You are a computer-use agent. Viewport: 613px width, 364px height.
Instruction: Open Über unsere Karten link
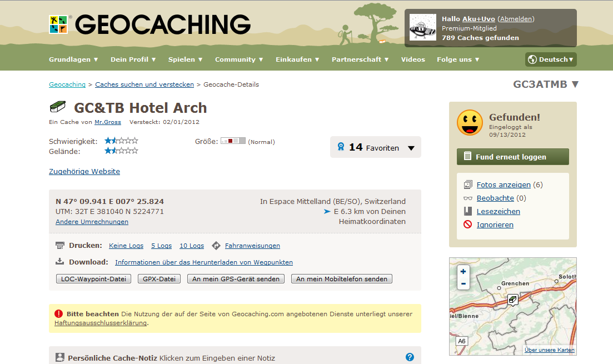pos(549,350)
